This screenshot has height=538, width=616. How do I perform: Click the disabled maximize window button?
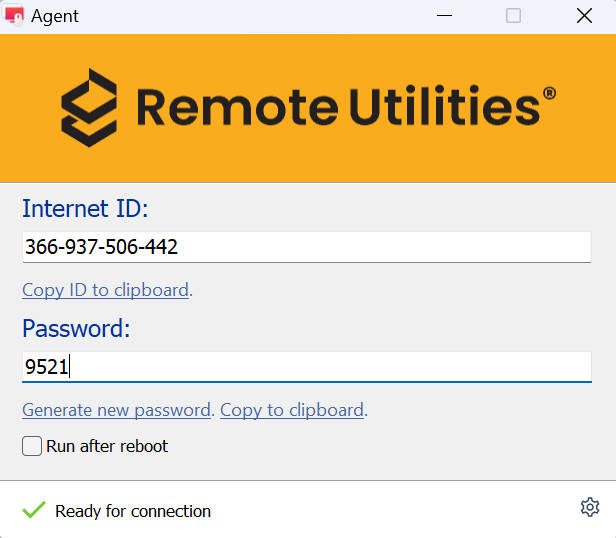tap(513, 16)
